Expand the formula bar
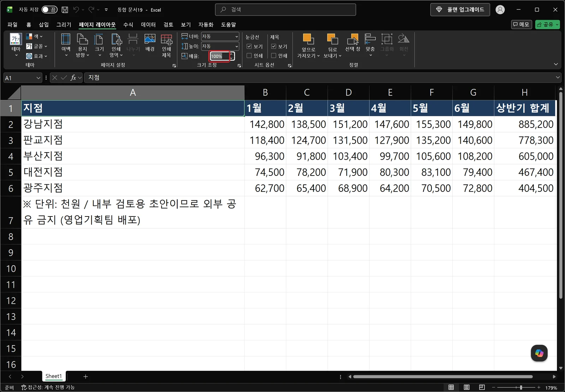The image size is (565, 392). pos(558,77)
